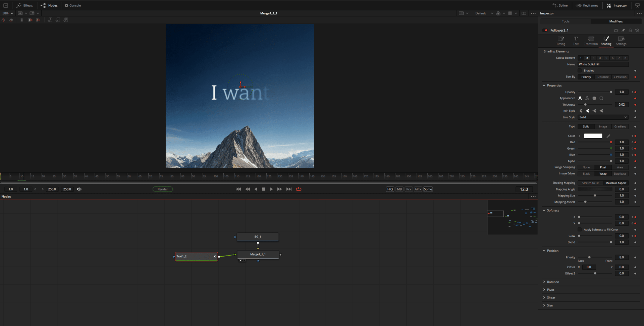The width and height of the screenshot is (644, 326).
Task: Check Apply Softness to Fill Color
Action: [x=580, y=229]
